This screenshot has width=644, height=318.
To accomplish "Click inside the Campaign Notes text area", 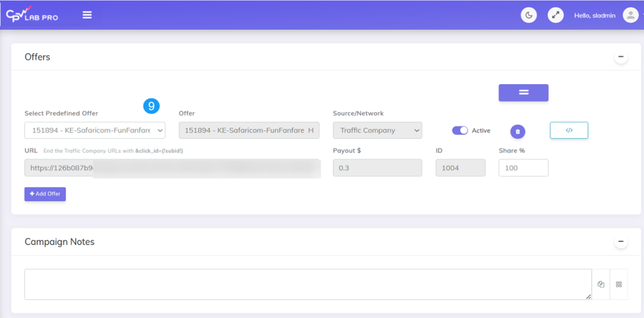I will (308, 285).
